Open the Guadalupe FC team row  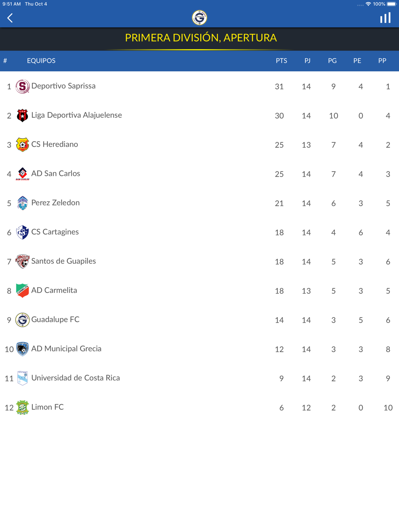(x=199, y=320)
